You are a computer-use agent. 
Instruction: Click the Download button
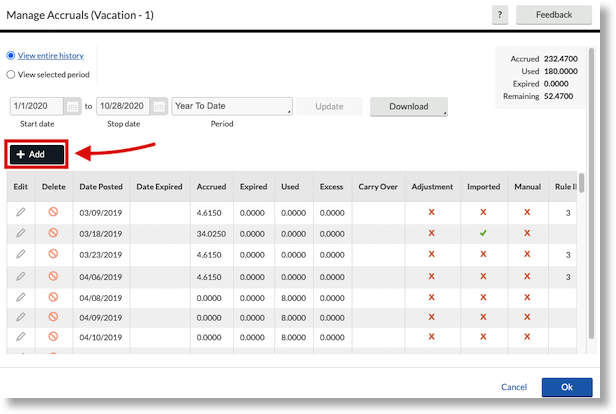(409, 106)
